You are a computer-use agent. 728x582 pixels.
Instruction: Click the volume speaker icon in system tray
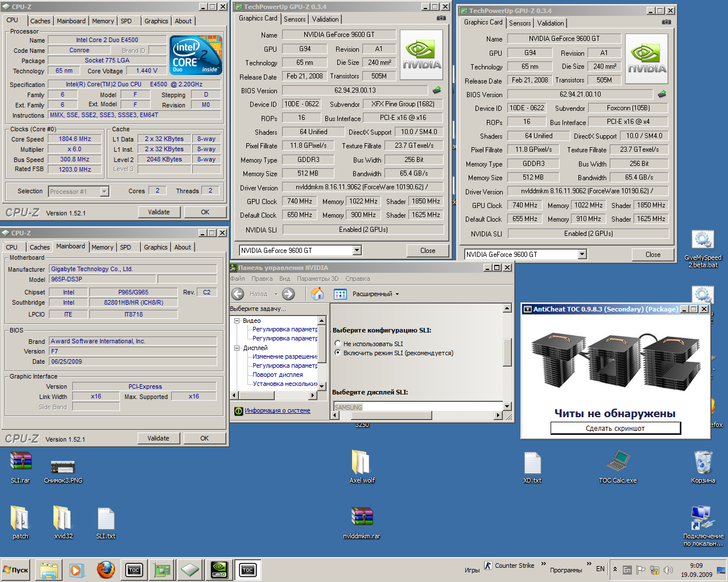click(x=668, y=569)
